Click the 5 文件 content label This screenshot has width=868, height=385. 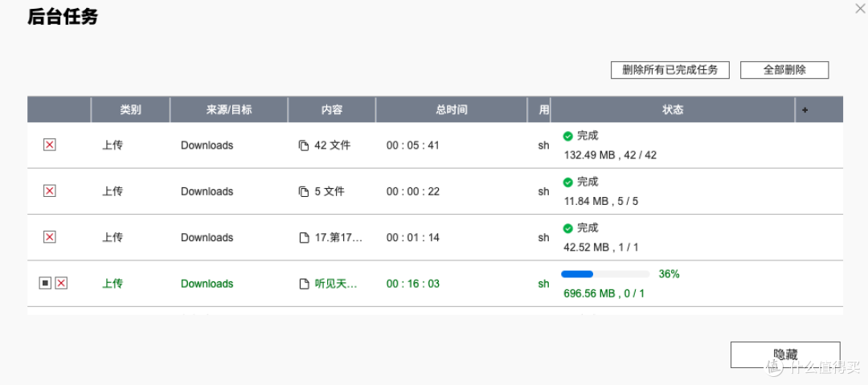click(x=330, y=191)
